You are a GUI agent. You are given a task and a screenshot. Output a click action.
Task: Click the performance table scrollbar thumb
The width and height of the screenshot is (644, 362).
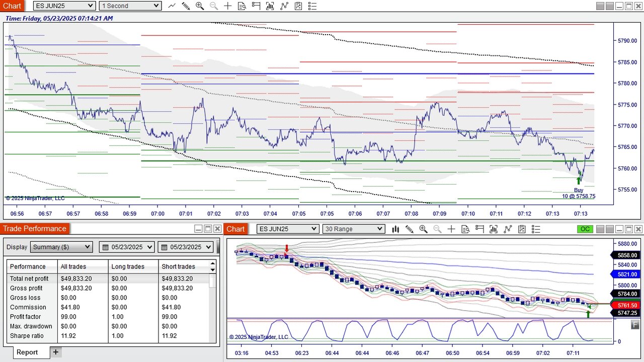point(213,281)
